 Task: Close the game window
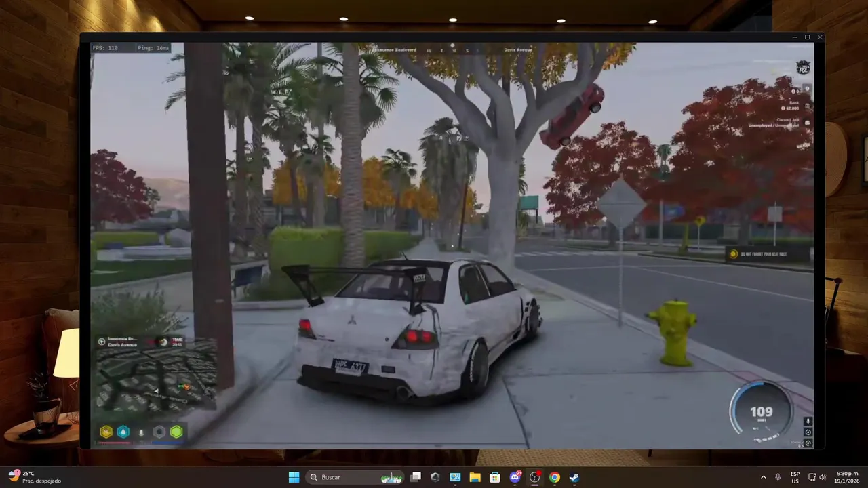tap(820, 37)
